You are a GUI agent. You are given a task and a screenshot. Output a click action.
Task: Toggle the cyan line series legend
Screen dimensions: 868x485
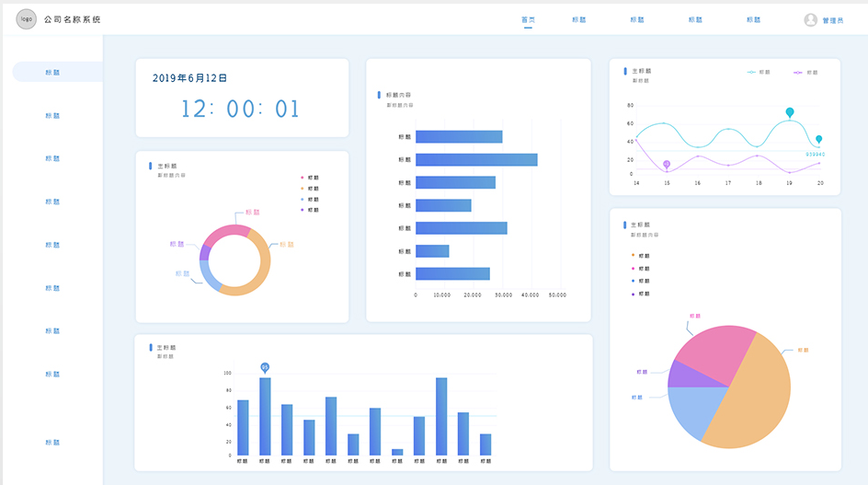(758, 72)
